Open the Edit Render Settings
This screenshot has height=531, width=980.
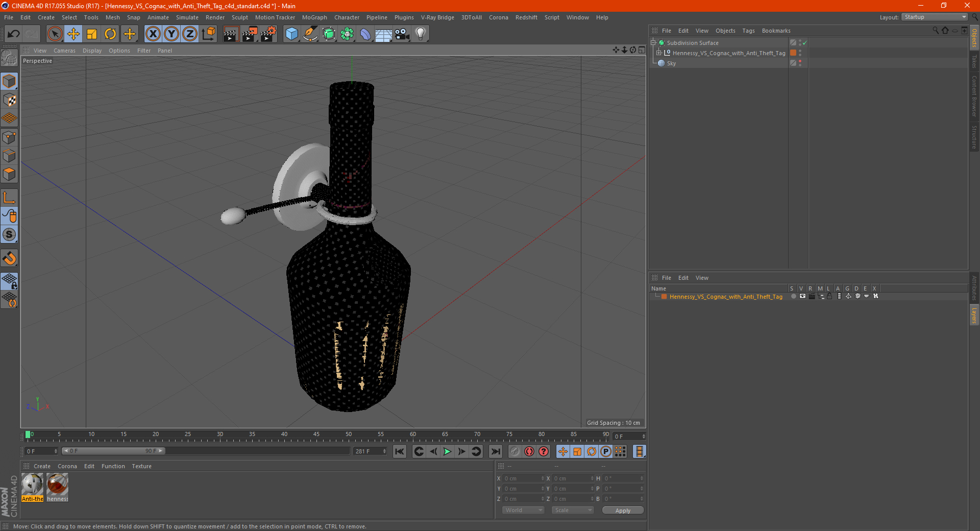(x=268, y=34)
